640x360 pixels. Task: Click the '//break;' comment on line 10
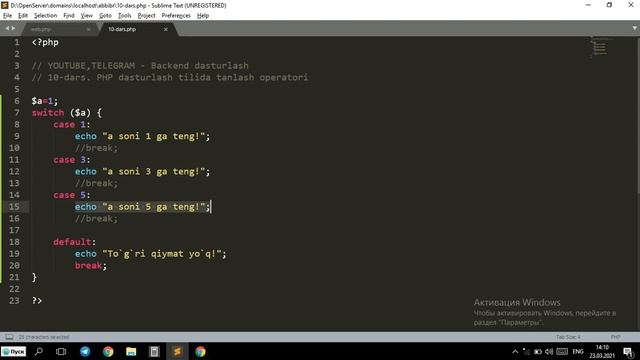coord(96,148)
